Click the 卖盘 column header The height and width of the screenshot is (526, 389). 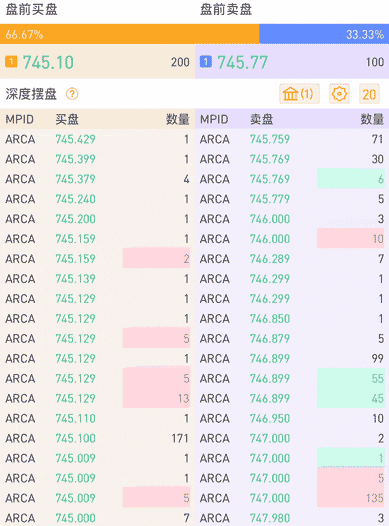[x=262, y=119]
